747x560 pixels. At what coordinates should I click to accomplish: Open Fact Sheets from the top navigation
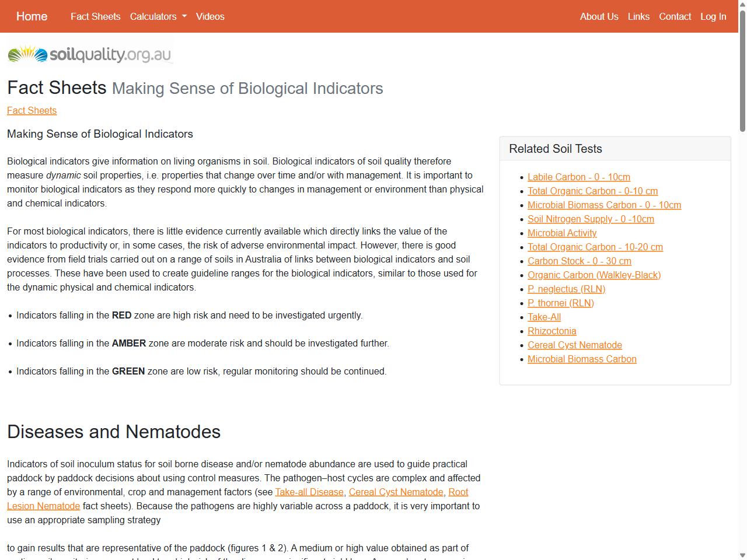95,16
